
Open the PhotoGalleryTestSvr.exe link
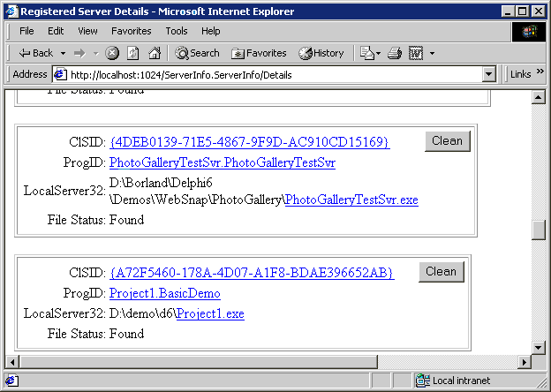(x=351, y=200)
